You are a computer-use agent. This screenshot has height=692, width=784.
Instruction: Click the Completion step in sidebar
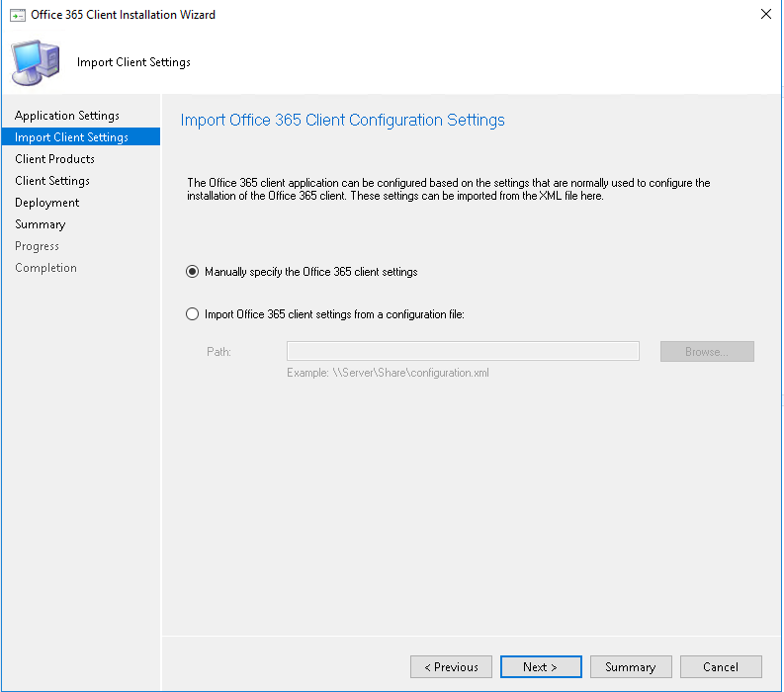point(46,268)
